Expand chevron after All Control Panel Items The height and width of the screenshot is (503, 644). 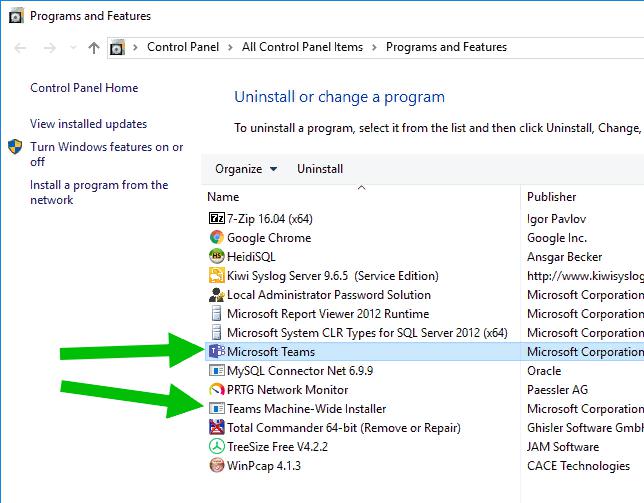point(374,48)
